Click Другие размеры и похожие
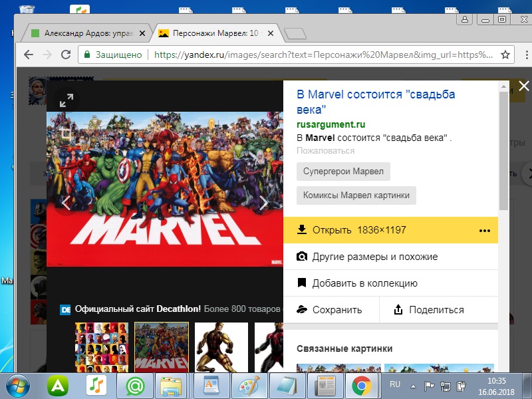 tap(390, 257)
